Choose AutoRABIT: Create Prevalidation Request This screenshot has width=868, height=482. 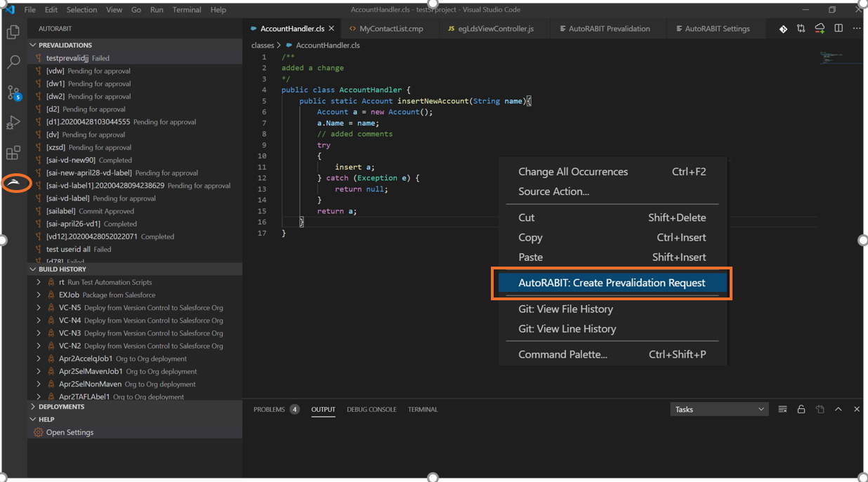[x=612, y=283]
